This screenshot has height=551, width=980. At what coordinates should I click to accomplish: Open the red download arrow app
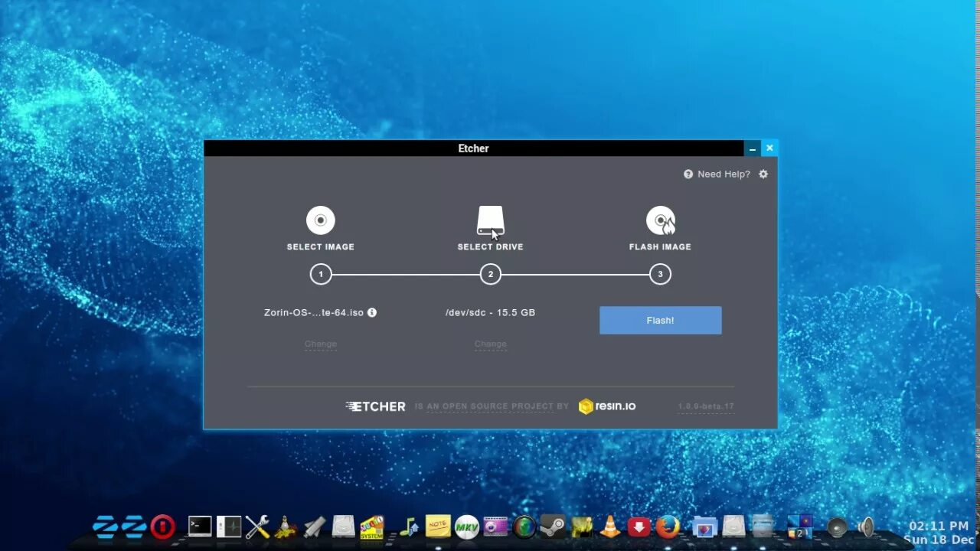(x=639, y=527)
